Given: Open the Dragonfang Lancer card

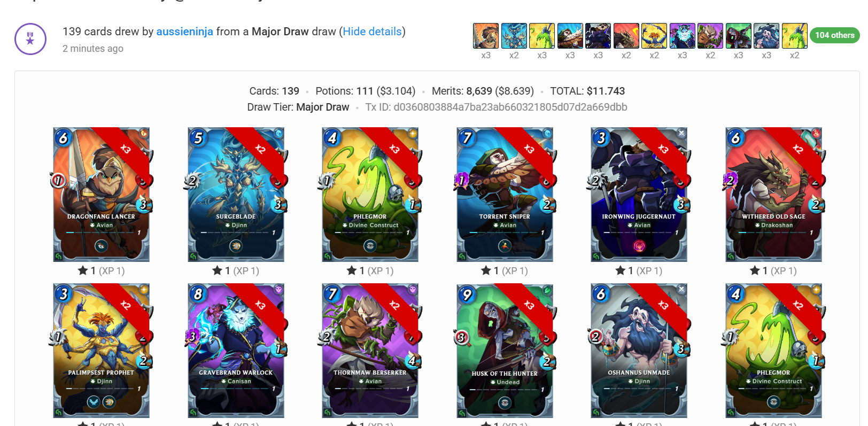Looking at the screenshot, I should [102, 195].
